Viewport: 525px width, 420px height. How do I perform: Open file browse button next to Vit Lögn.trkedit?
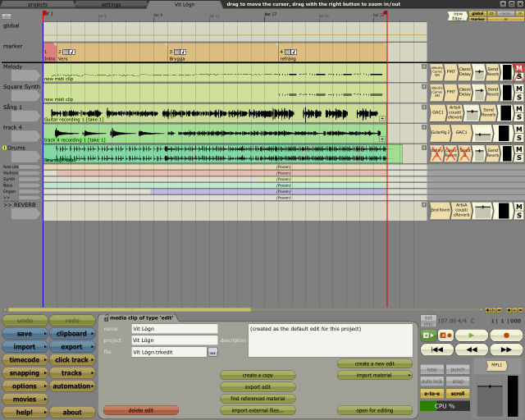tap(212, 352)
